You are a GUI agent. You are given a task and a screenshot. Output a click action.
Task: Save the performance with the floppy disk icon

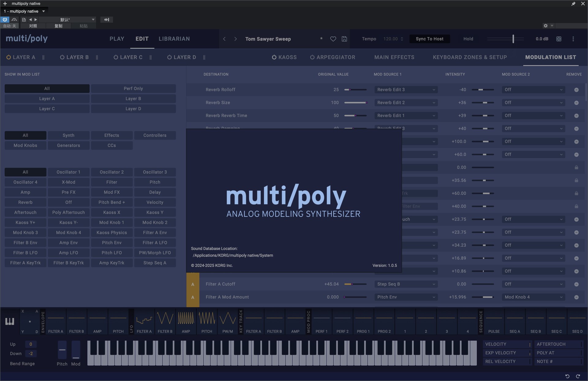point(344,39)
